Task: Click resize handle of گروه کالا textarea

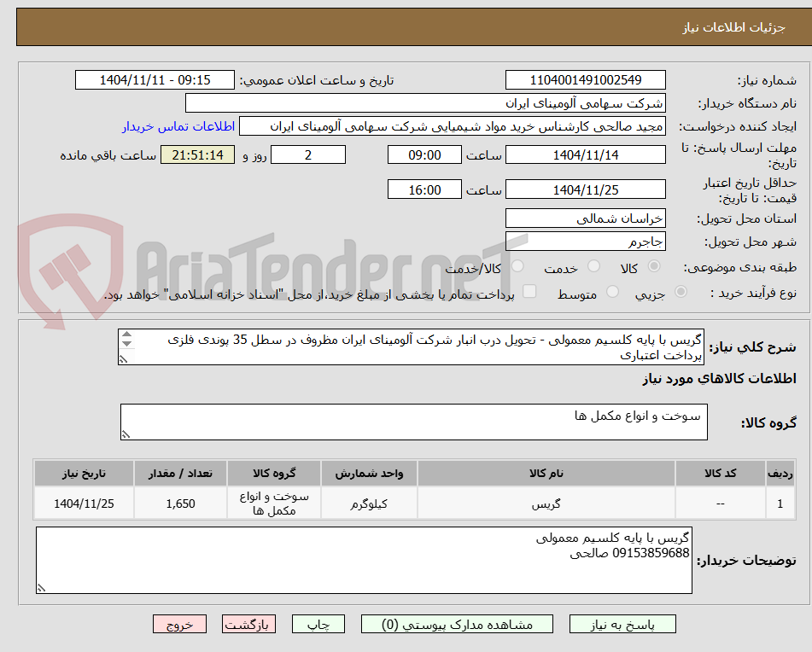Action: (x=126, y=434)
